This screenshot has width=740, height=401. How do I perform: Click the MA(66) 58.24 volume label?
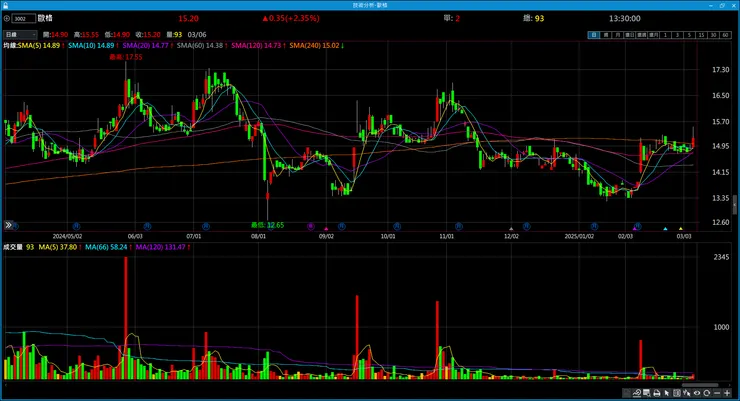coord(106,247)
